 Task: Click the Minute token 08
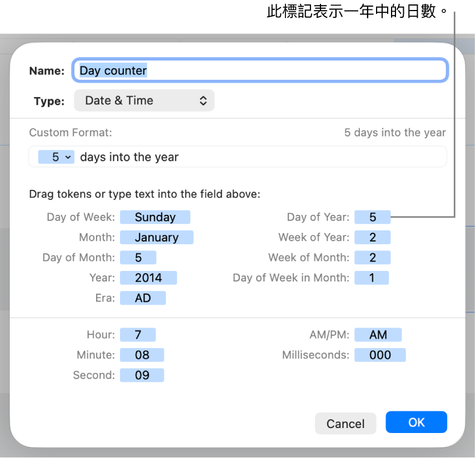point(142,355)
